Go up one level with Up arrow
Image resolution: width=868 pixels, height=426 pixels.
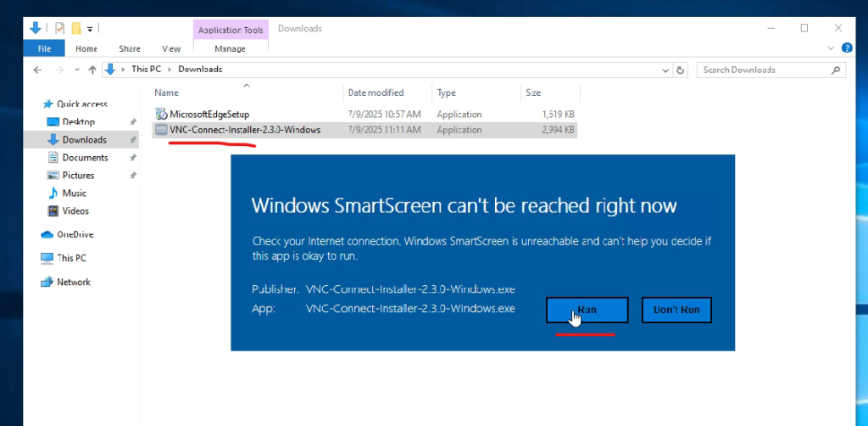click(x=92, y=70)
